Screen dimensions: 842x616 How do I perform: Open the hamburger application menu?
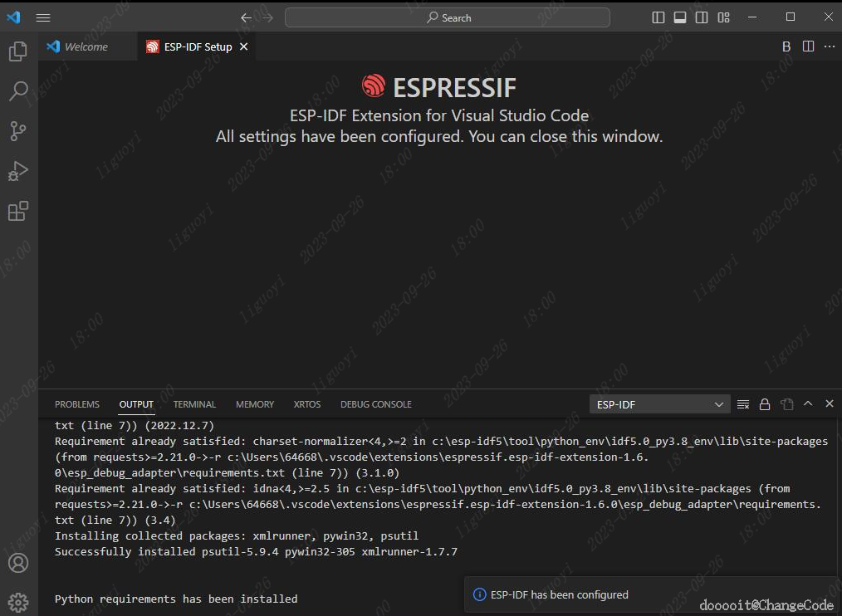pos(43,17)
